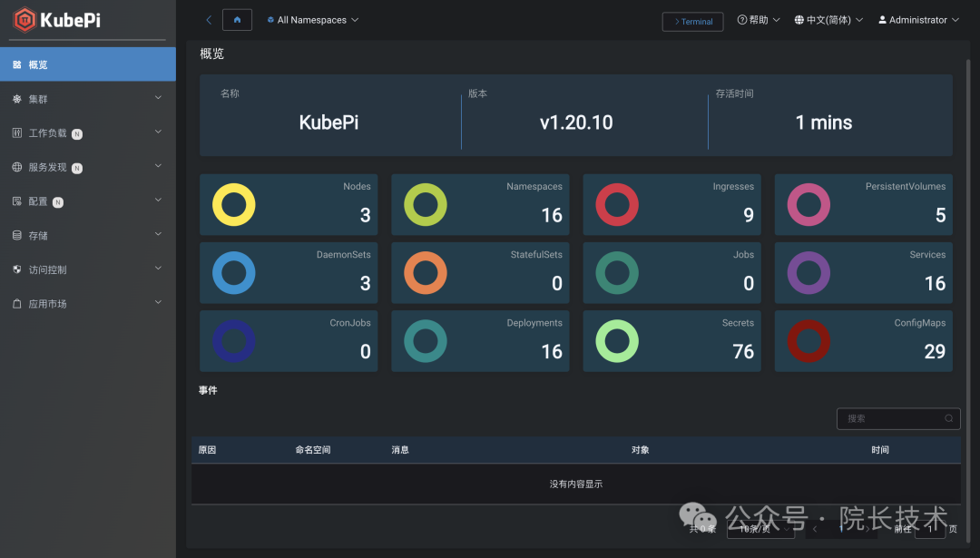Screen dimensions: 980x558
Task: Click the Namespaces count 16
Action: (552, 216)
